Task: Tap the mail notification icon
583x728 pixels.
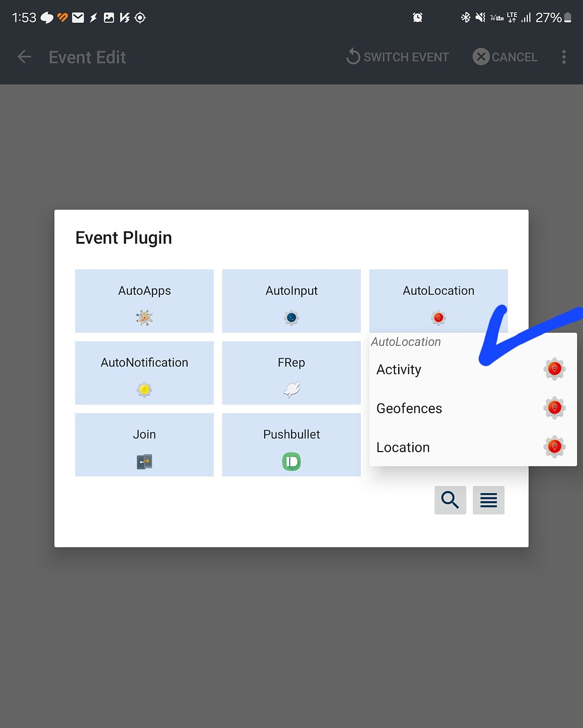Action: pos(78,17)
